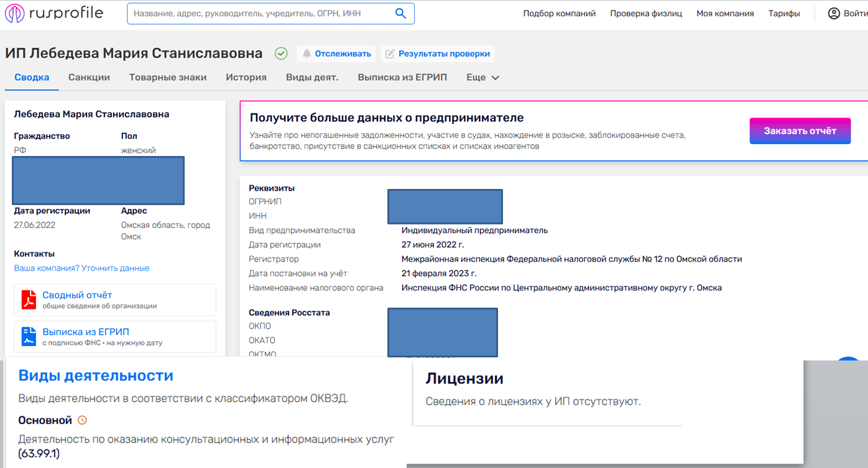This screenshot has width=868, height=468.
Task: Click the user profile icon near Войти
Action: (834, 13)
